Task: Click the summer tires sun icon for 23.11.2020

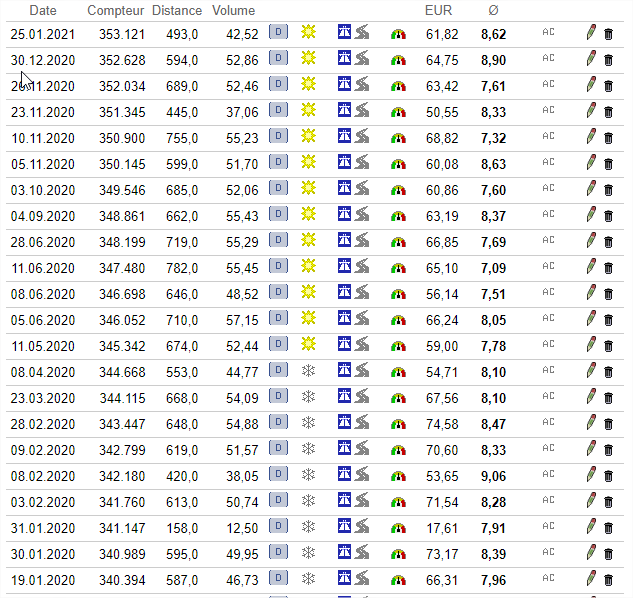Action: (309, 111)
